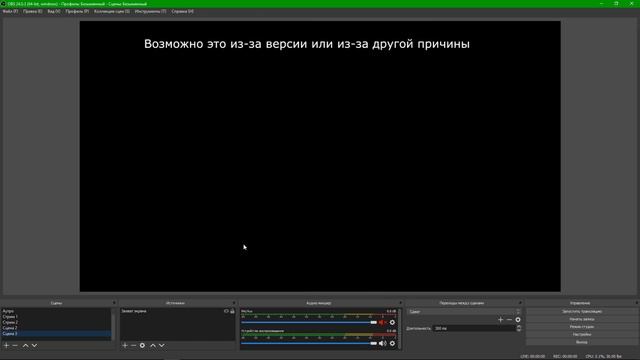The image size is (640, 360).
Task: Open Настройки (Settings) button in Controls
Action: 582,334
